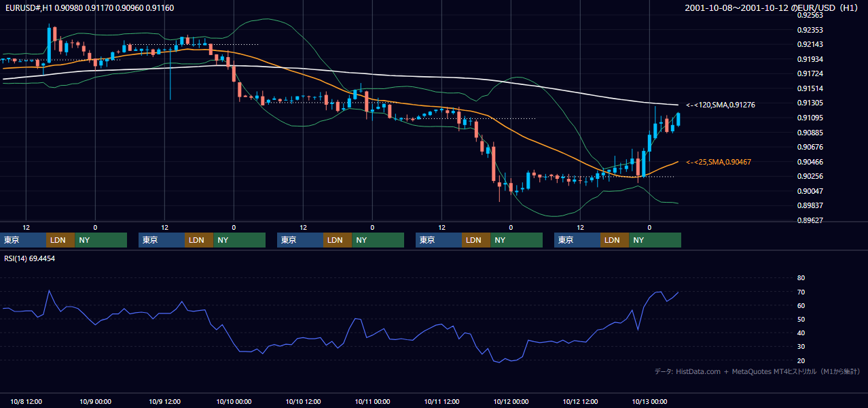Click the 120 SMA label showing 0.91276

(x=721, y=105)
